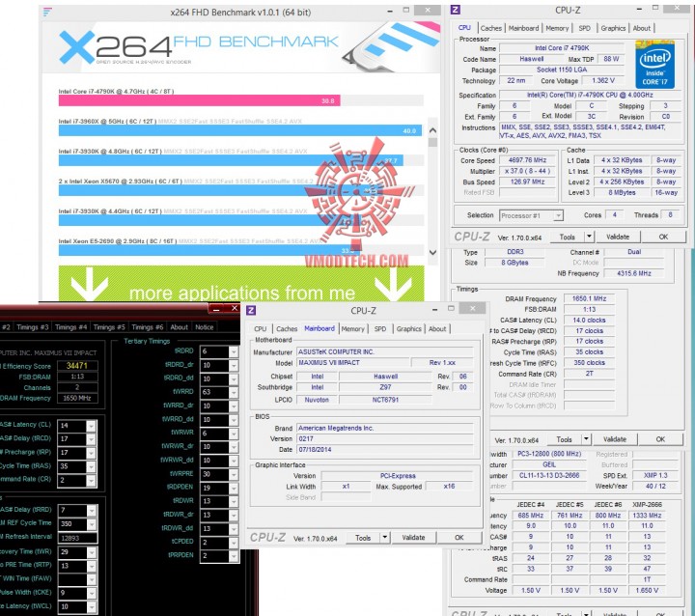Click the pink i7-4790K @ 4.7GHz result bar
The image size is (695, 616).
[200, 100]
